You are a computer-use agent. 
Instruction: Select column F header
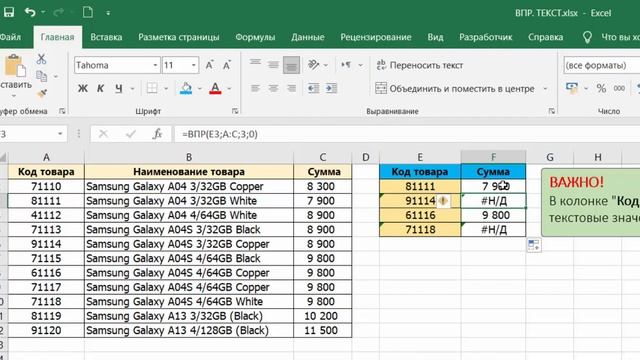click(493, 157)
